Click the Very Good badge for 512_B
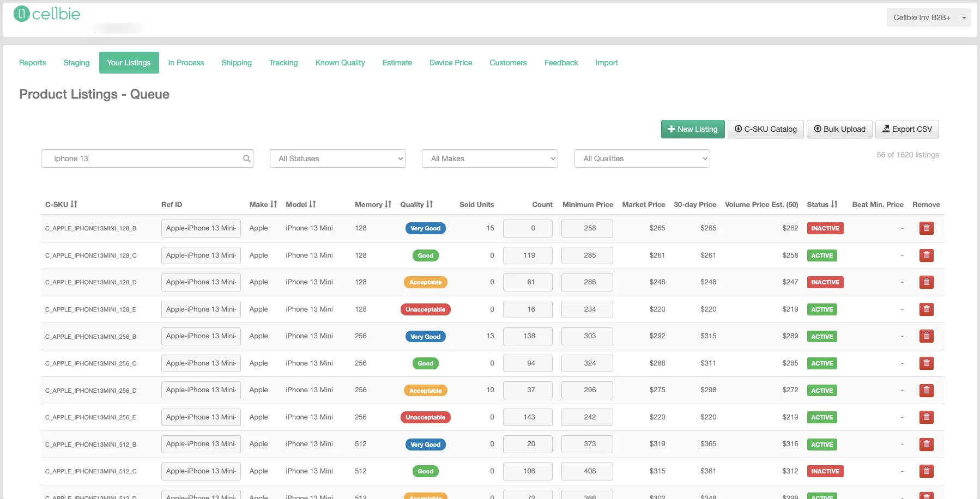 [x=426, y=445]
